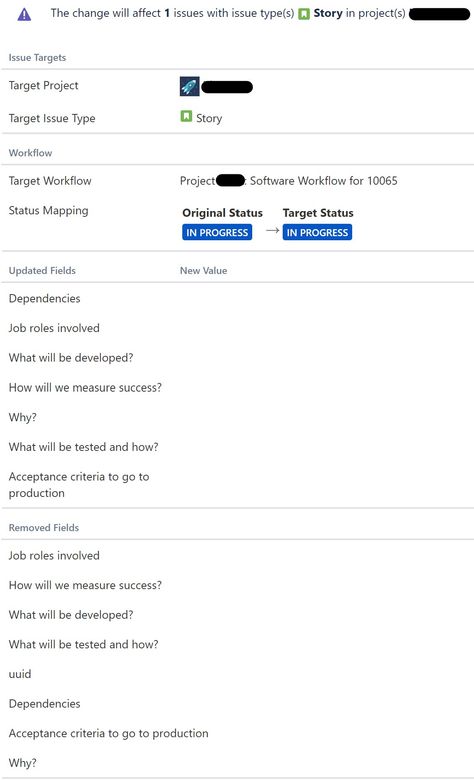474x780 pixels.
Task: Click the Target Issue Type label
Action: [x=52, y=118]
